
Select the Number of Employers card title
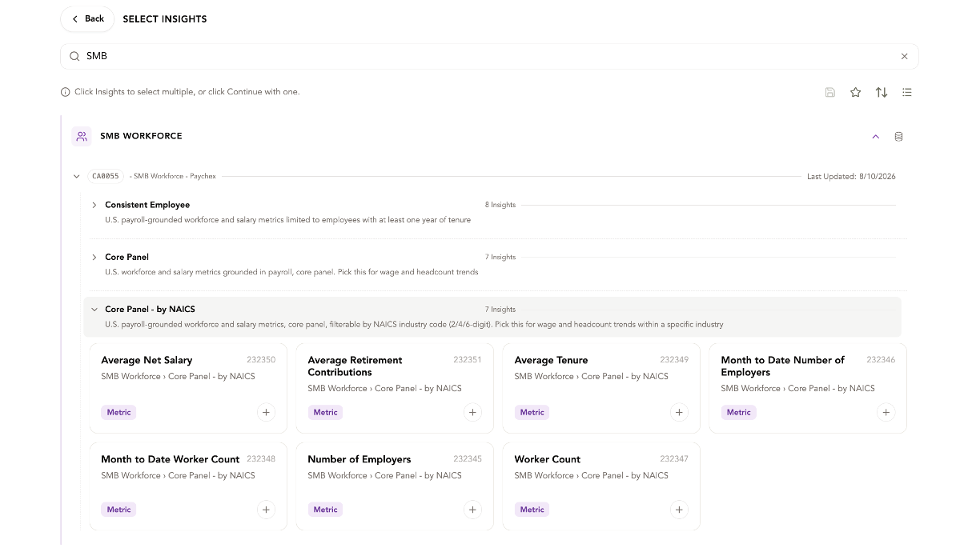click(x=359, y=459)
